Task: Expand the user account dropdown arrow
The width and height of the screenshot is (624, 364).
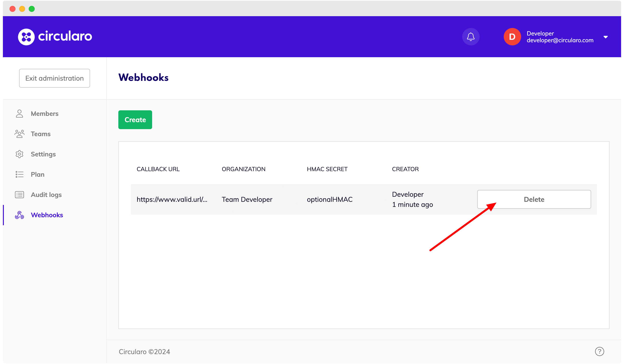Action: [x=605, y=37]
